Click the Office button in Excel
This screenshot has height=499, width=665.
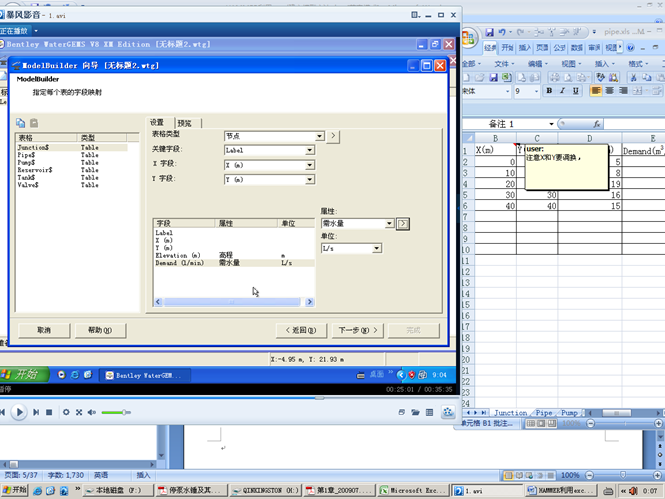click(468, 38)
